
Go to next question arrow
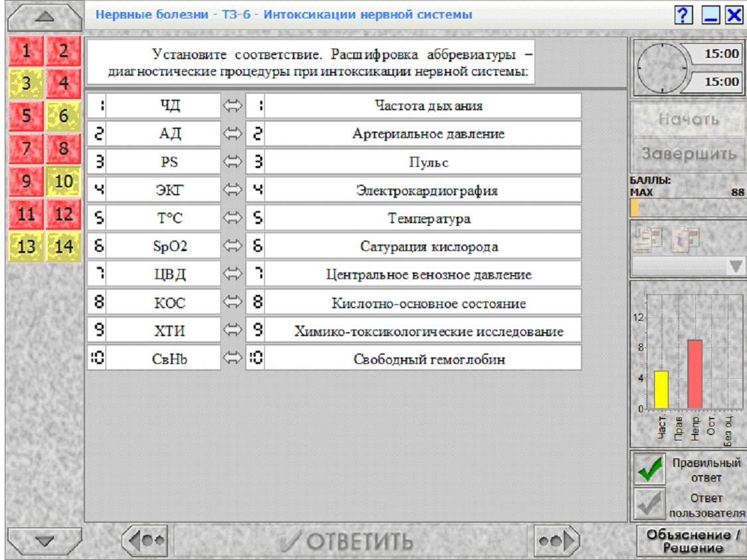tap(556, 541)
